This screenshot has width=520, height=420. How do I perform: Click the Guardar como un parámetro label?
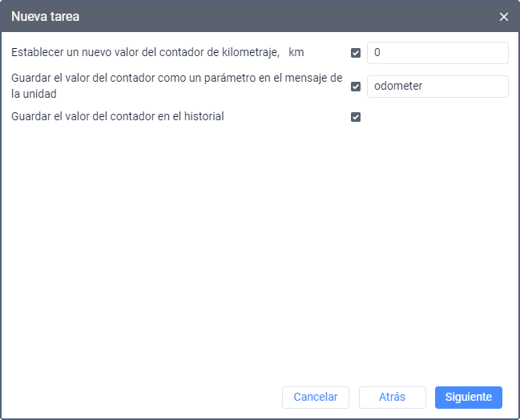pyautogui.click(x=176, y=79)
